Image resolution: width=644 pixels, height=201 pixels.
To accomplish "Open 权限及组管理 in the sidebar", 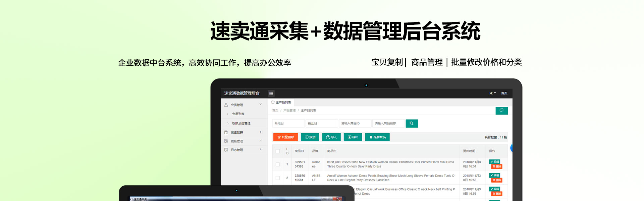I will (241, 123).
